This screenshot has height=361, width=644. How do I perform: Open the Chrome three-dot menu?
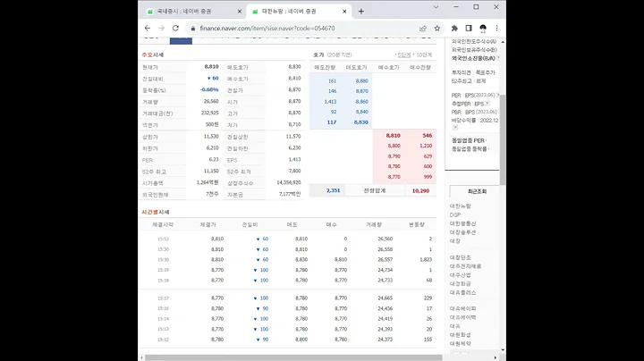coord(497,29)
